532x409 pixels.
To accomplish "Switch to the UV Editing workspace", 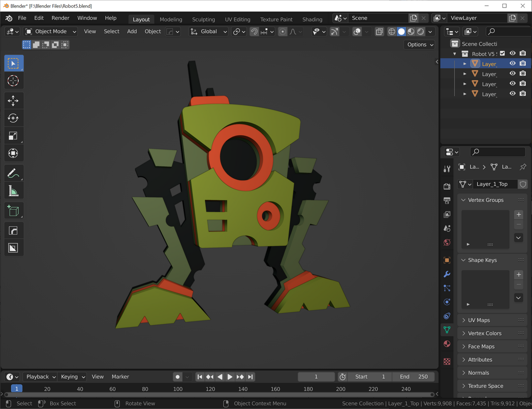I will [238, 20].
